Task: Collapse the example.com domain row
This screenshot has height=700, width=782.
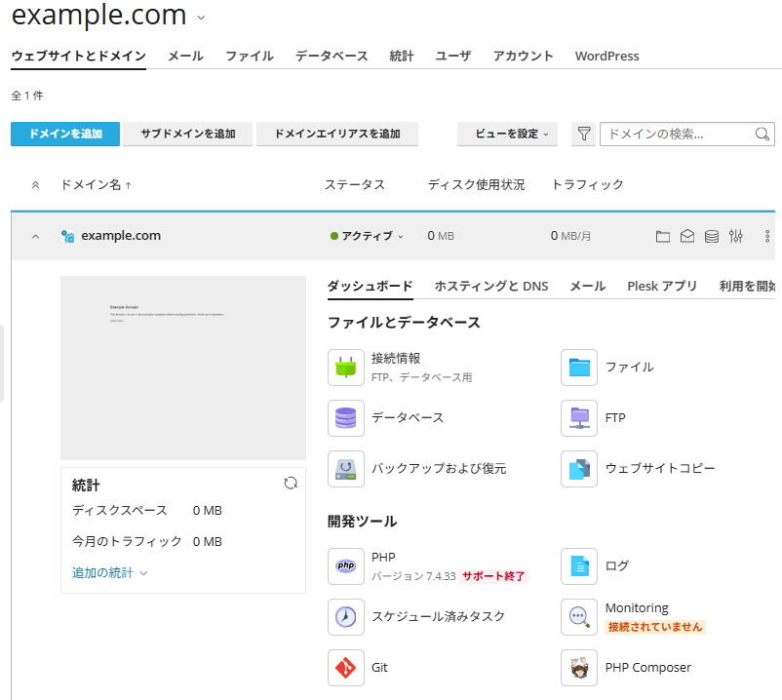Action: (36, 236)
